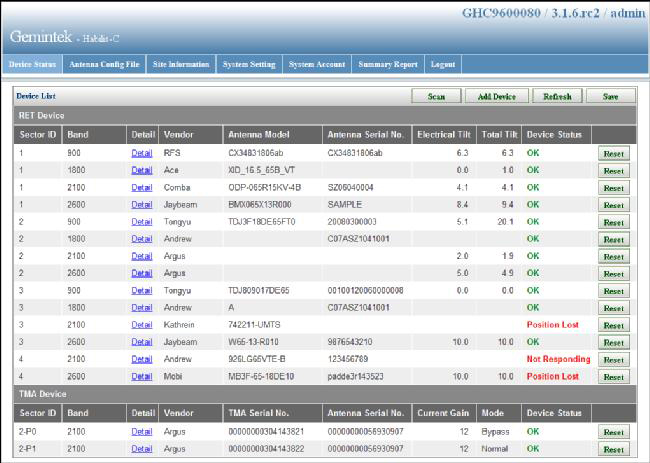Open the Device Status tab
650x463 pixels.
click(32, 64)
